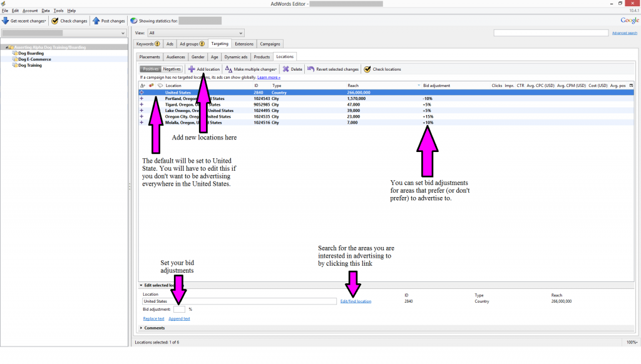
Task: Click the plus icon beside Lake Oswego row
Action: tap(142, 110)
